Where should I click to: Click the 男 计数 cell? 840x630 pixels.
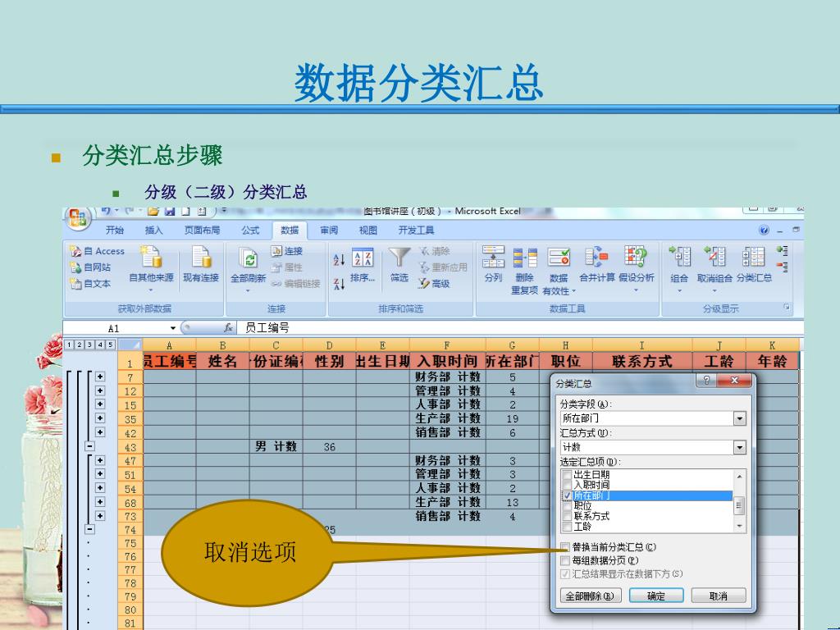[276, 447]
